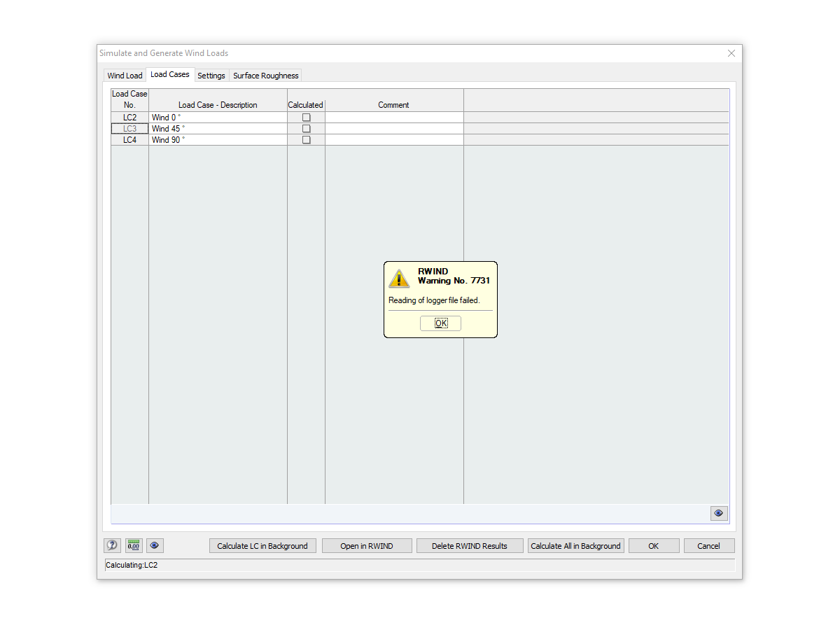Click the dialog's bottom OK button
This screenshot has height=630, width=840.
pyautogui.click(x=653, y=546)
